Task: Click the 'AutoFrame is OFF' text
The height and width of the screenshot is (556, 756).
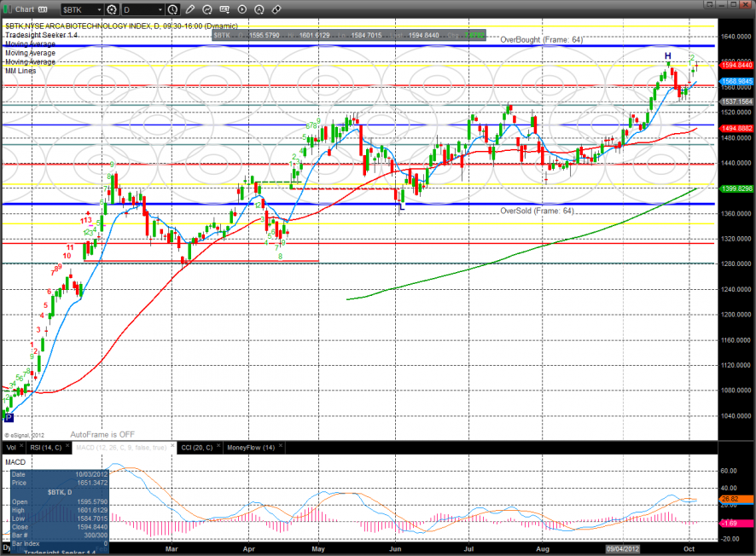Action: point(102,435)
